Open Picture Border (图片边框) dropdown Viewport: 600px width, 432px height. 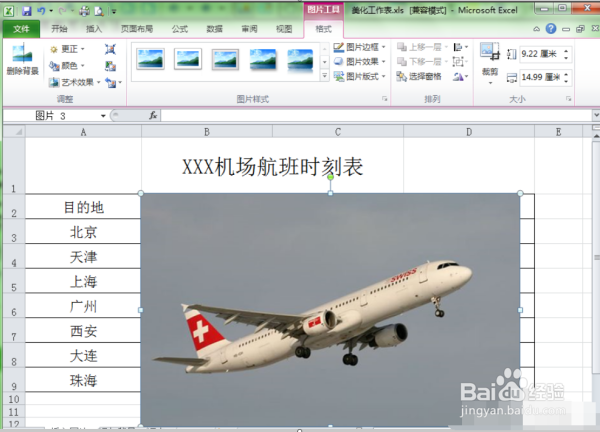pos(359,47)
